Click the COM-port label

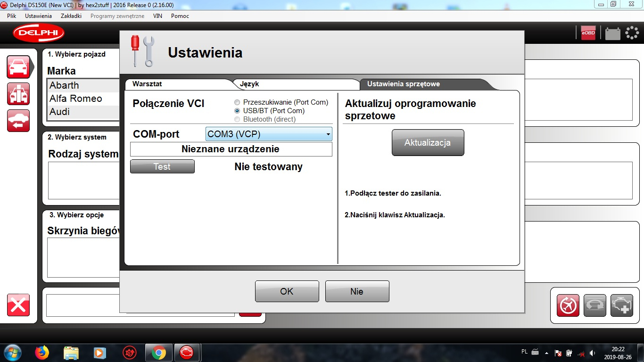pos(156,134)
